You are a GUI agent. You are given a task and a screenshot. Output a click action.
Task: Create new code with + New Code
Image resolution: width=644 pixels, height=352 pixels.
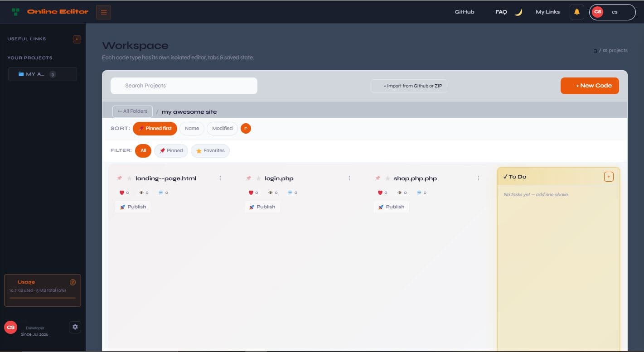click(x=590, y=86)
